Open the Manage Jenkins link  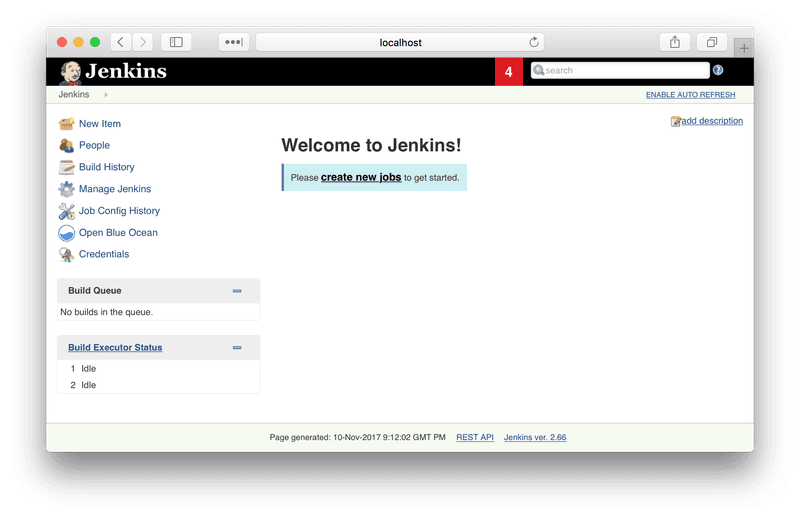(115, 189)
